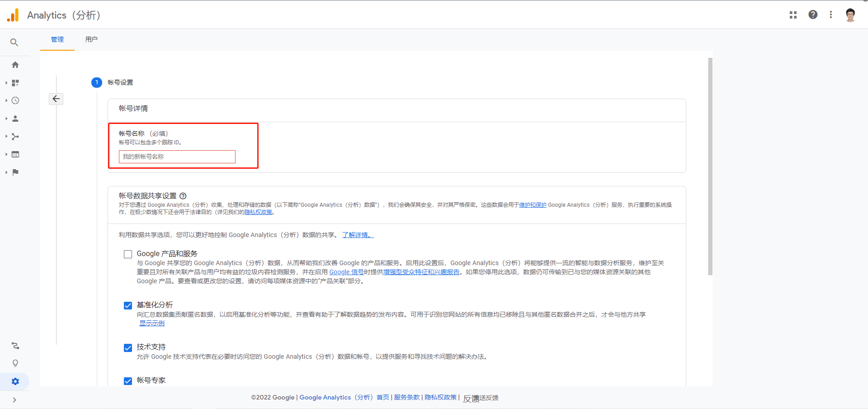Click the Google Analytics logo
Image resolution: width=868 pixels, height=409 pixels.
13,15
